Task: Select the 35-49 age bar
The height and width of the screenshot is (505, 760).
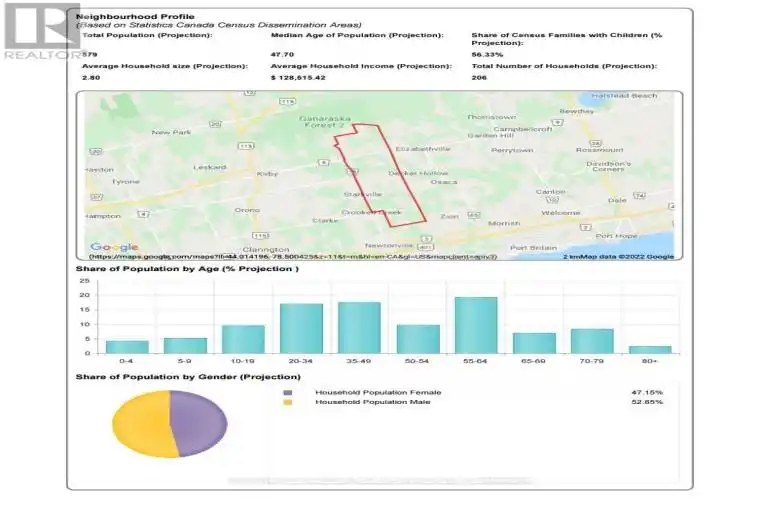Action: [x=359, y=328]
